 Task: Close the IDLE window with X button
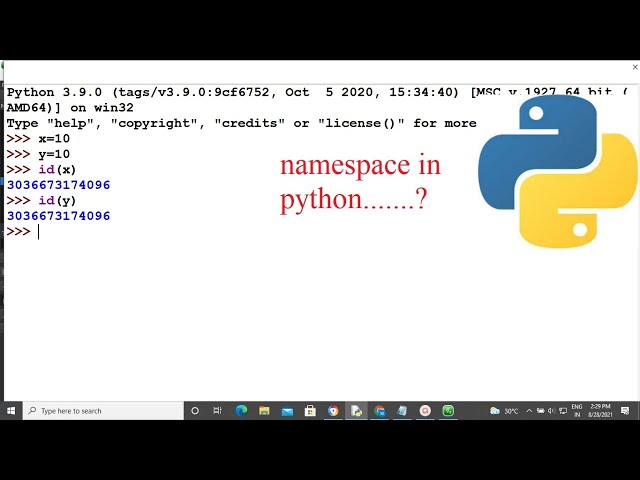[635, 67]
